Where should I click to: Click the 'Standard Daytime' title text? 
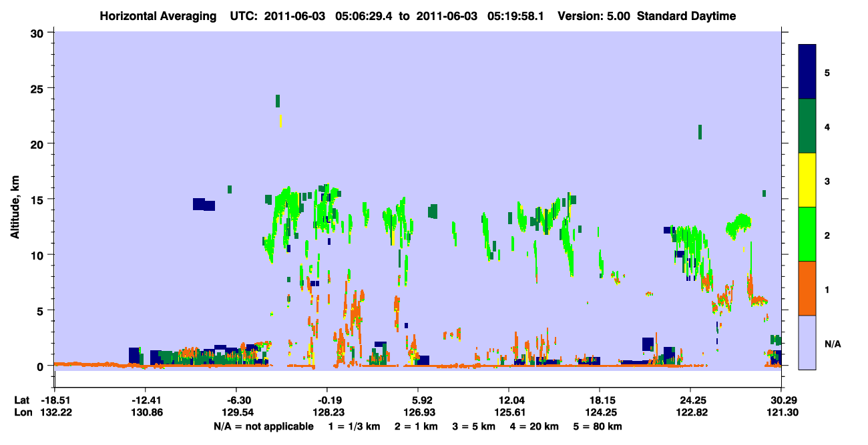pos(686,16)
